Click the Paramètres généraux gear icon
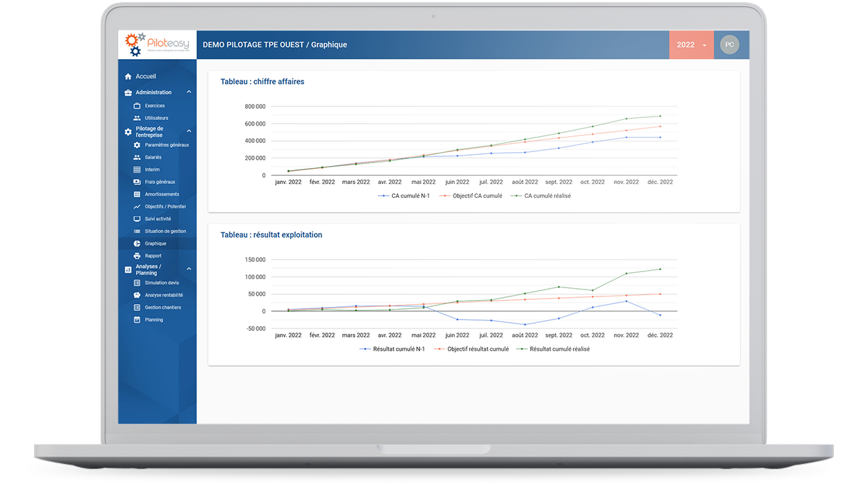The image size is (868, 486). tap(137, 145)
